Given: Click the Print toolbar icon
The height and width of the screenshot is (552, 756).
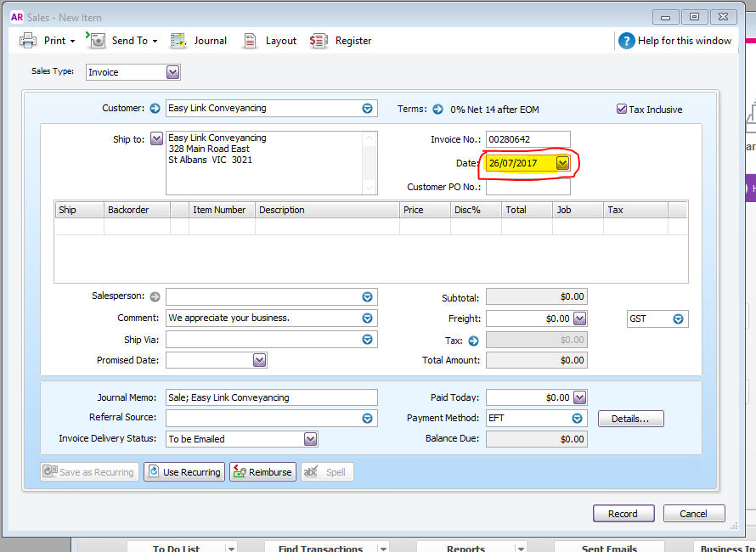Looking at the screenshot, I should tap(28, 41).
